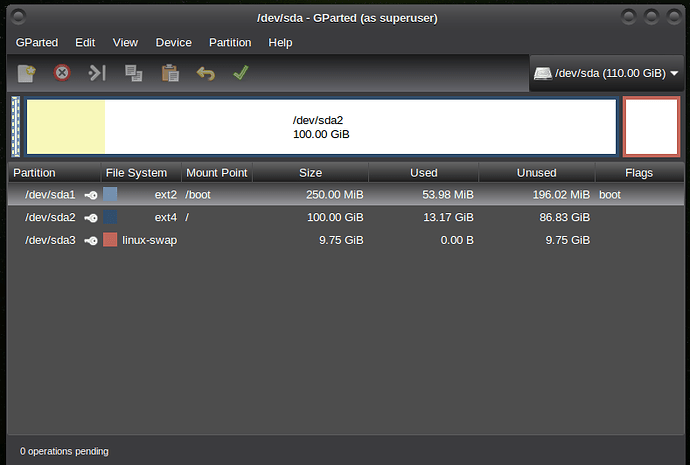Click the linux-swap file system label
Viewport: 690px width, 465px height.
150,241
